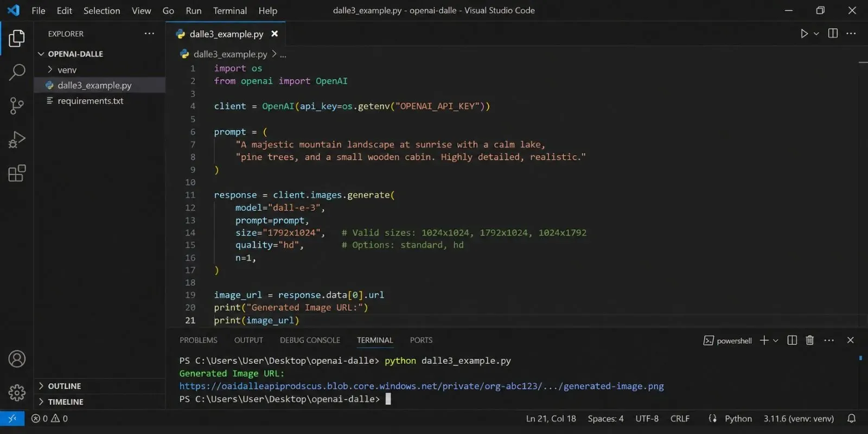
Task: Open the generated image URL in terminal
Action: click(x=422, y=386)
